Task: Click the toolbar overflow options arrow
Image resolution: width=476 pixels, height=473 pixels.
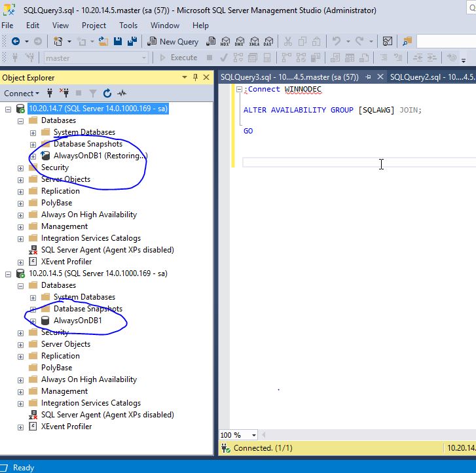Action: (464, 60)
